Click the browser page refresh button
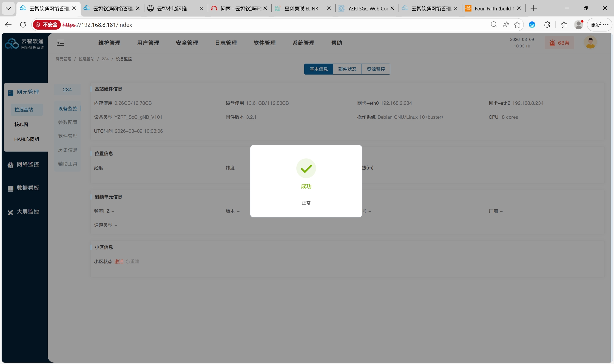This screenshot has height=364, width=614. (x=23, y=25)
